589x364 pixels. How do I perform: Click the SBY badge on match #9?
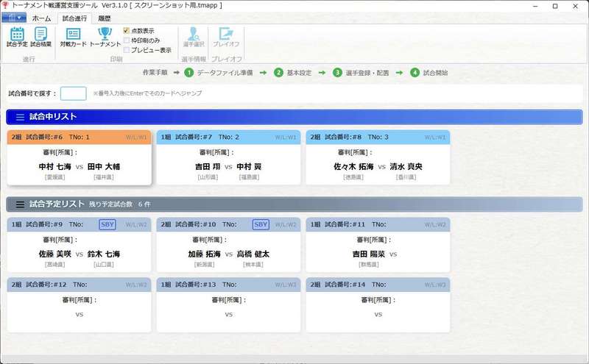click(x=107, y=224)
